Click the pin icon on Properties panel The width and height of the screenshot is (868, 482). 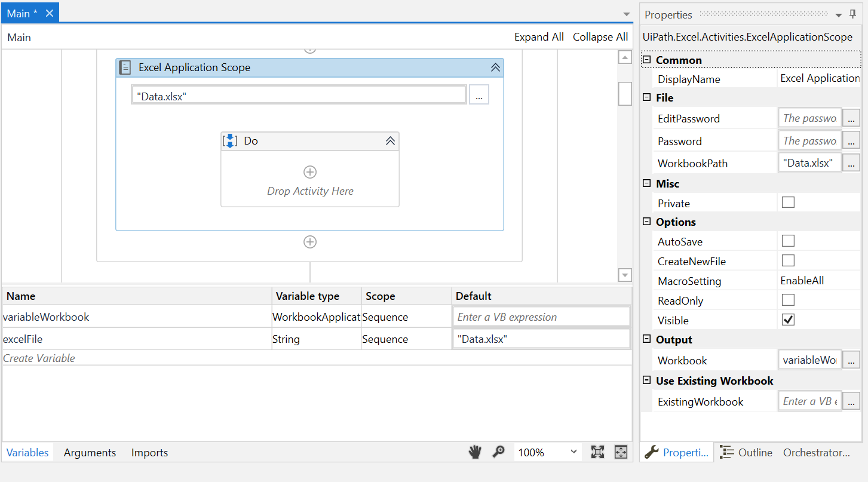click(x=852, y=14)
